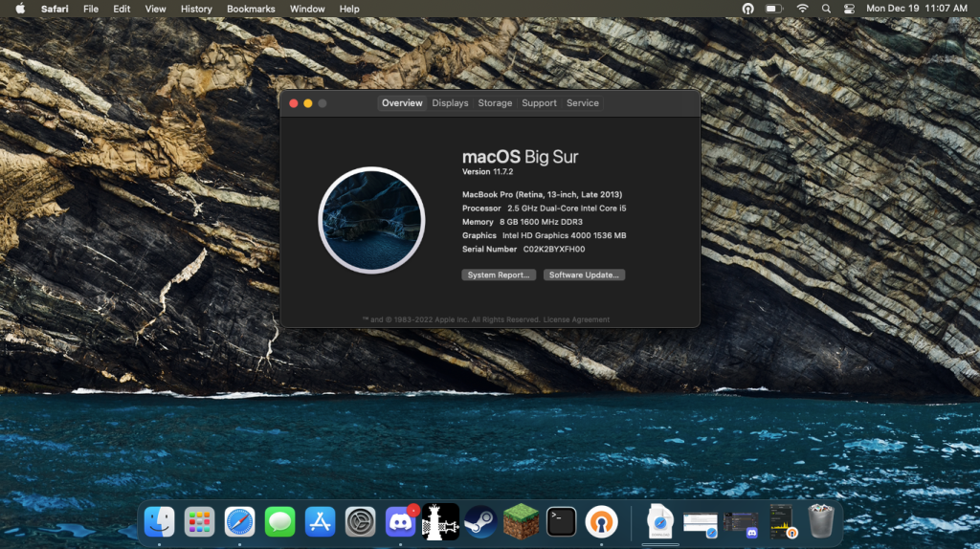The height and width of the screenshot is (549, 980).
Task: Open the Trash in the dock
Action: point(820,521)
